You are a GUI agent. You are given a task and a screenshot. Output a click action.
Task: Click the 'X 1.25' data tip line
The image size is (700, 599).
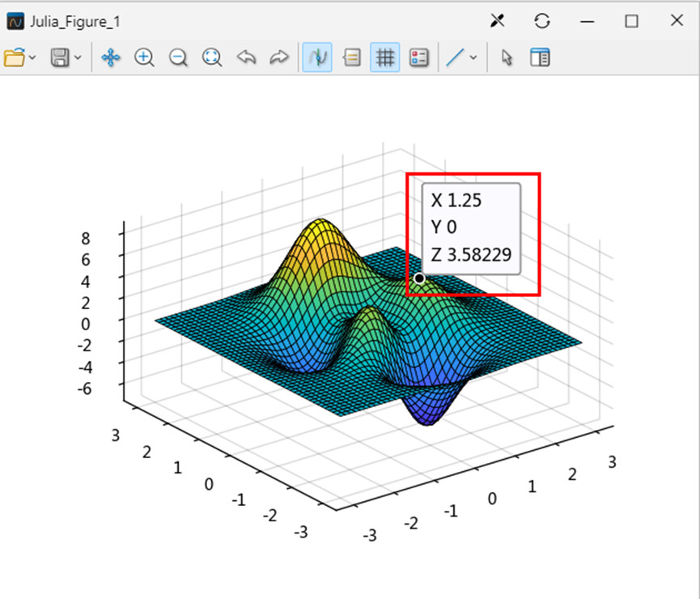click(x=456, y=201)
